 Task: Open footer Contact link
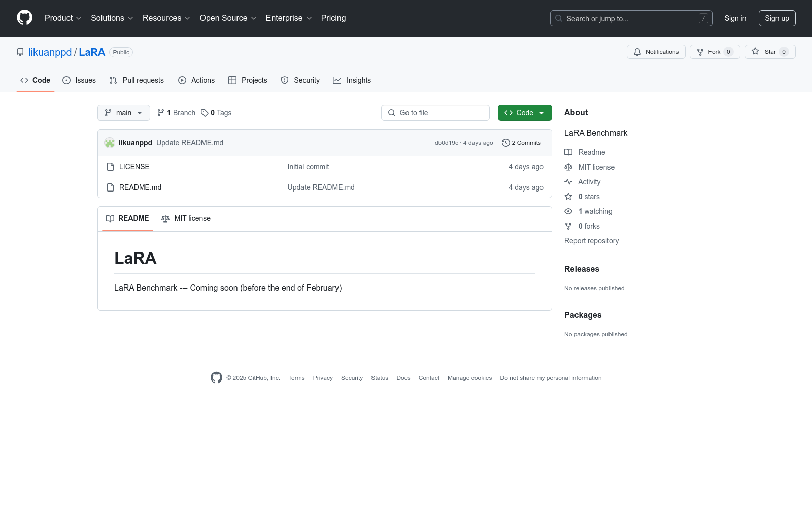pos(429,378)
